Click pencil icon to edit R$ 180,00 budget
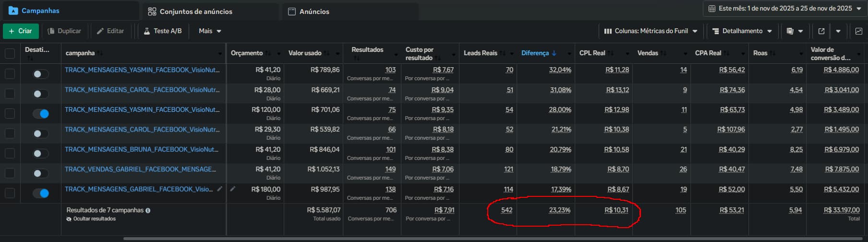This screenshot has height=242, width=868. point(233,189)
